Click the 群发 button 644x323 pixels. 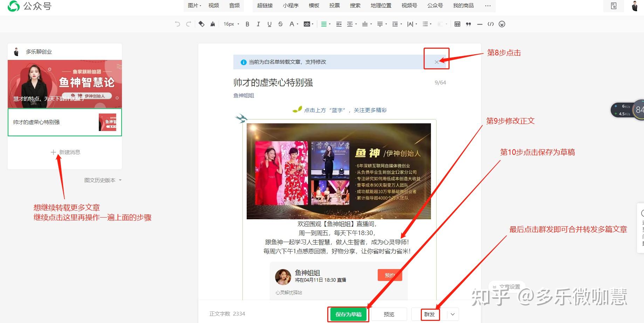(430, 314)
